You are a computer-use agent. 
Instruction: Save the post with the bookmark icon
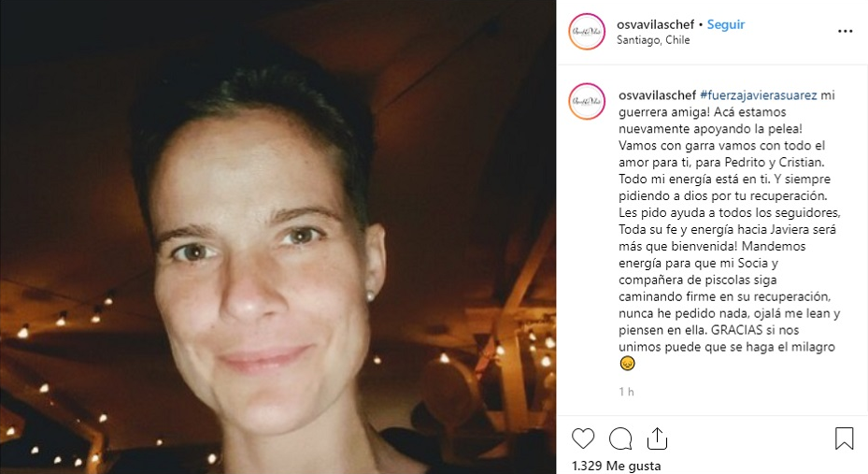point(845,438)
